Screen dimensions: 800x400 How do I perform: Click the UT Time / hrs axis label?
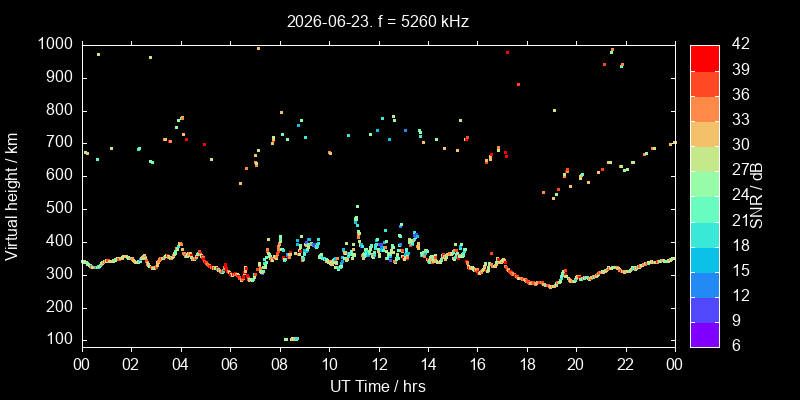click(x=378, y=387)
